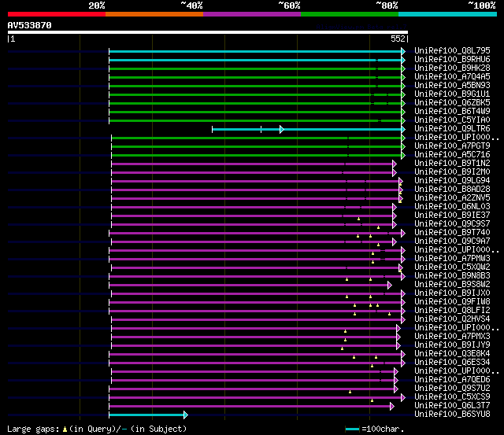Click the UniRef100_B6T4W9 label
Viewport: 504px width, 435px height.
[452, 112]
